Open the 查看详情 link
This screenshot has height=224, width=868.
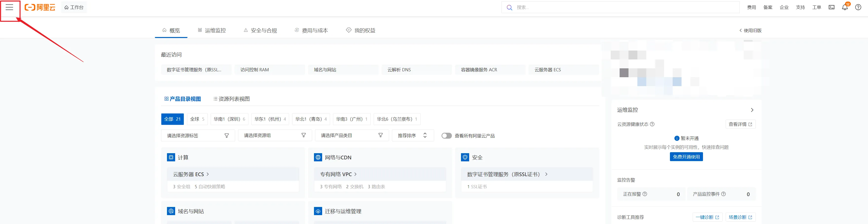click(740, 124)
